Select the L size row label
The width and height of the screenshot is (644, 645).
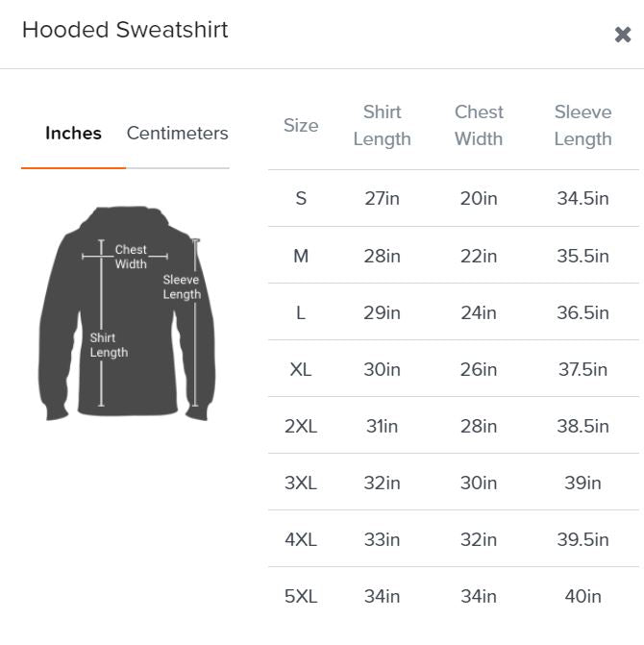pyautogui.click(x=301, y=312)
